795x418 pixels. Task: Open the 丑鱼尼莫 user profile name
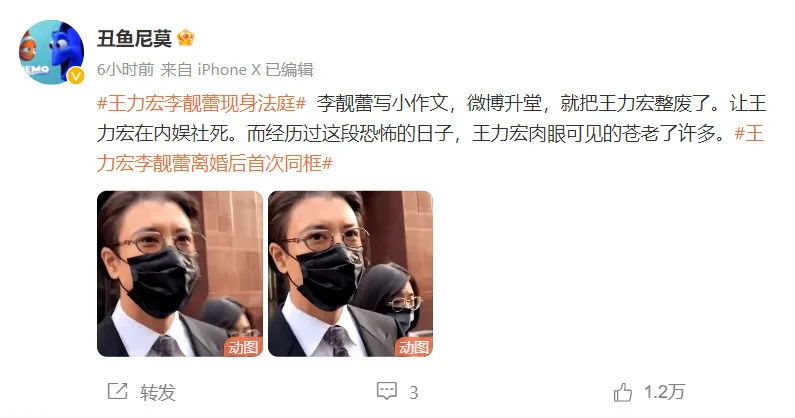pos(134,38)
